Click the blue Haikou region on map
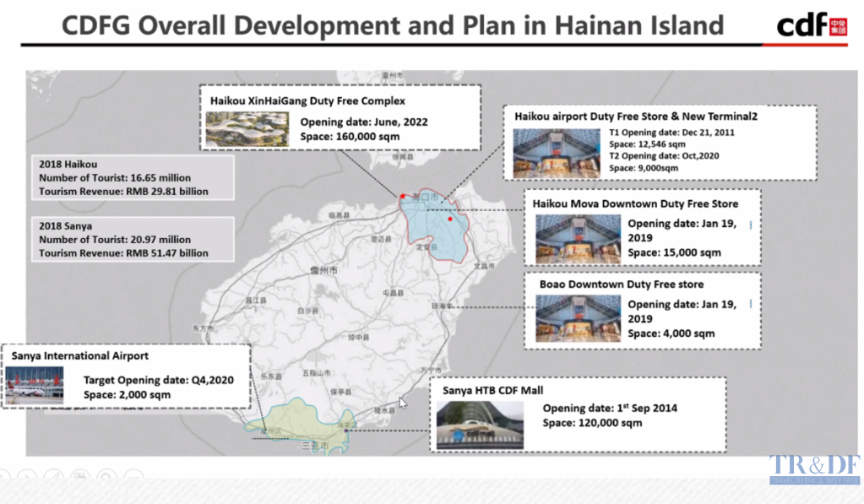 pyautogui.click(x=431, y=224)
